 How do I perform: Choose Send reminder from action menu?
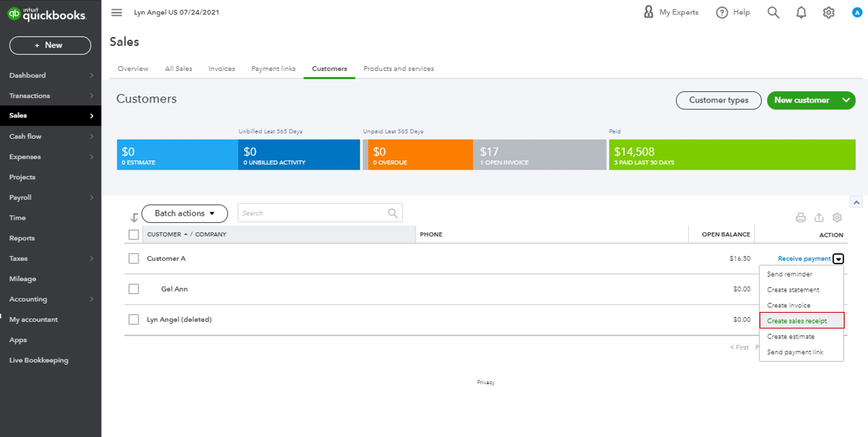(801, 274)
